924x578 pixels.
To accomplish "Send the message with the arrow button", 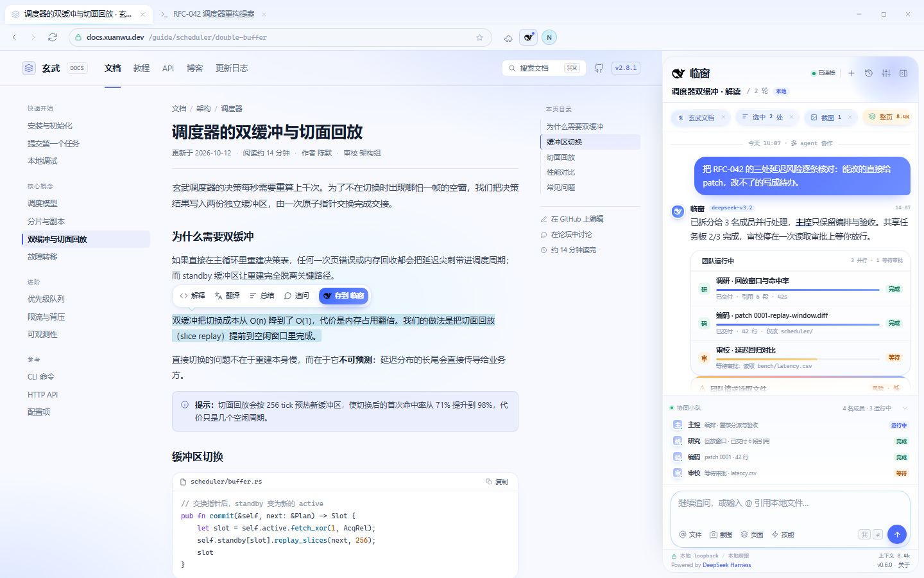I will coord(897,534).
